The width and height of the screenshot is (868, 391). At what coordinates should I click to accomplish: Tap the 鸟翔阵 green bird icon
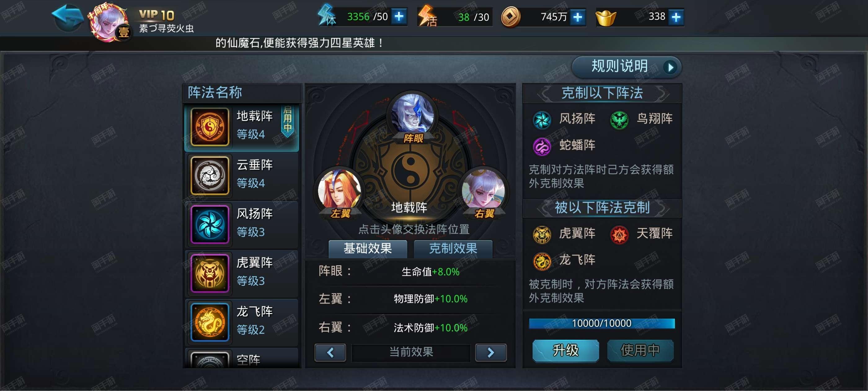point(619,120)
